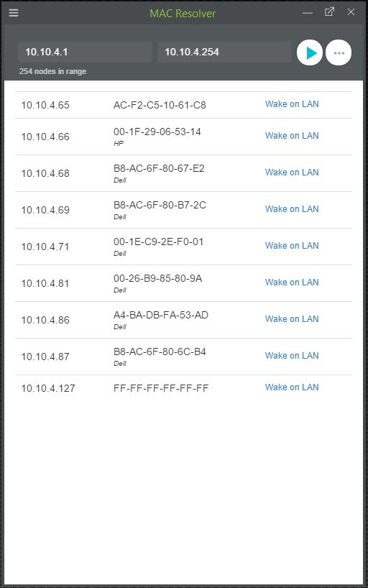Select MAC address FF-FF-FF-FF-FF-FF

[161, 388]
